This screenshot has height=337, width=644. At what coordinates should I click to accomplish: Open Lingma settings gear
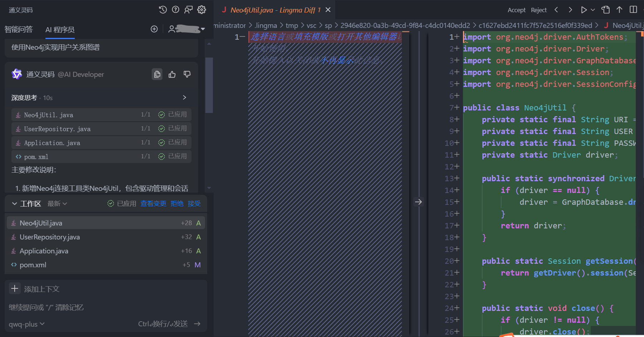pos(202,10)
